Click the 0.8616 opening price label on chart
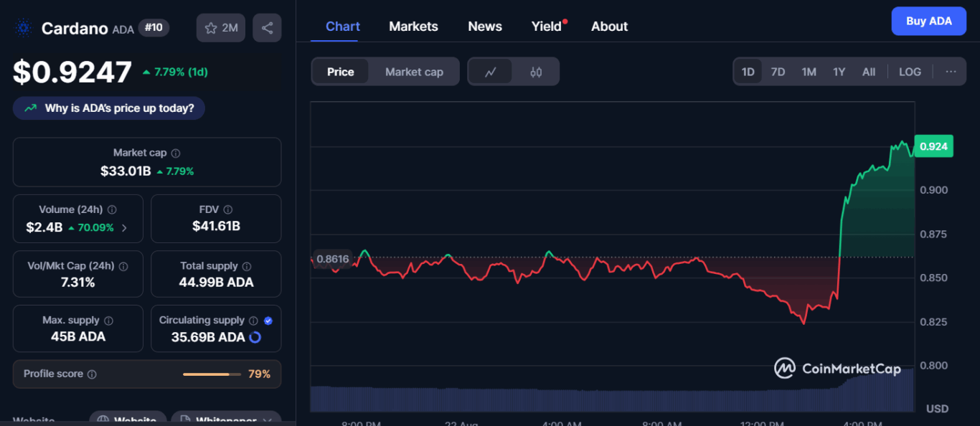The width and height of the screenshot is (980, 426). 332,260
